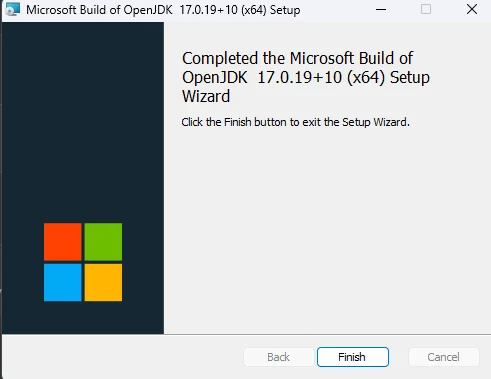Click the empty gray area below the instruction text
The image size is (491, 379).
(x=327, y=230)
